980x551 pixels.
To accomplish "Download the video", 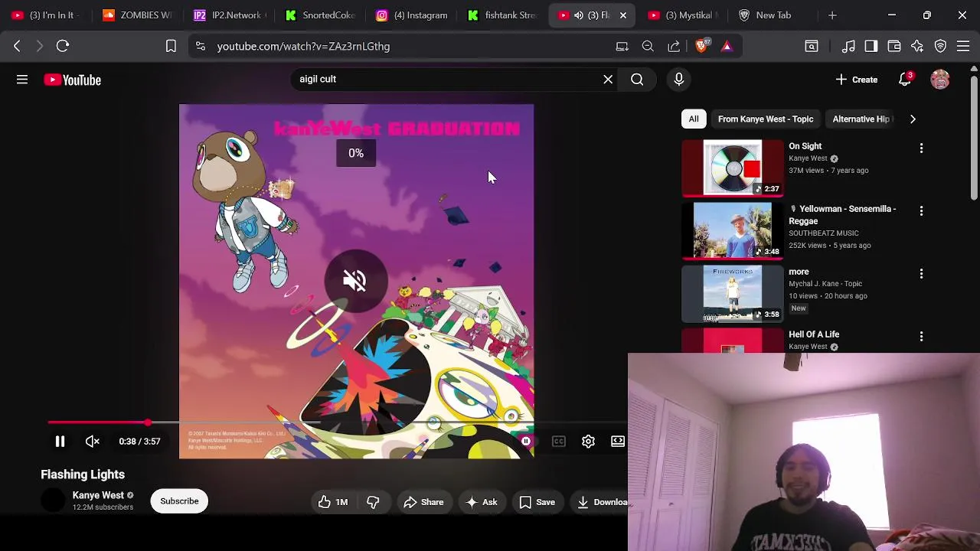I will (x=599, y=502).
